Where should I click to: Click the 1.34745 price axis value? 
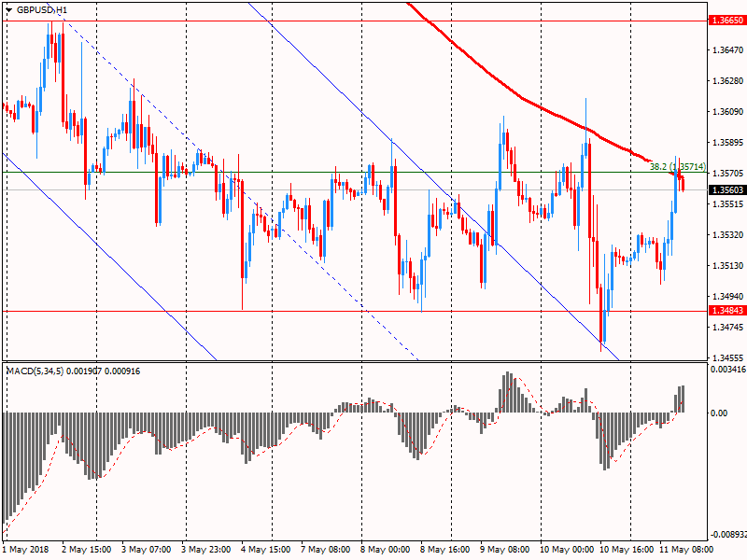pyautogui.click(x=727, y=328)
